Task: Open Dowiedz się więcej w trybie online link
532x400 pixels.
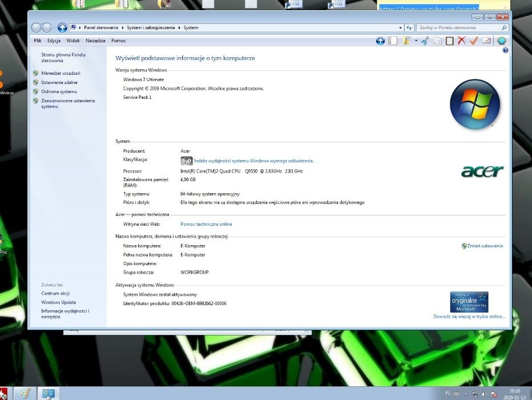Action: [x=469, y=317]
